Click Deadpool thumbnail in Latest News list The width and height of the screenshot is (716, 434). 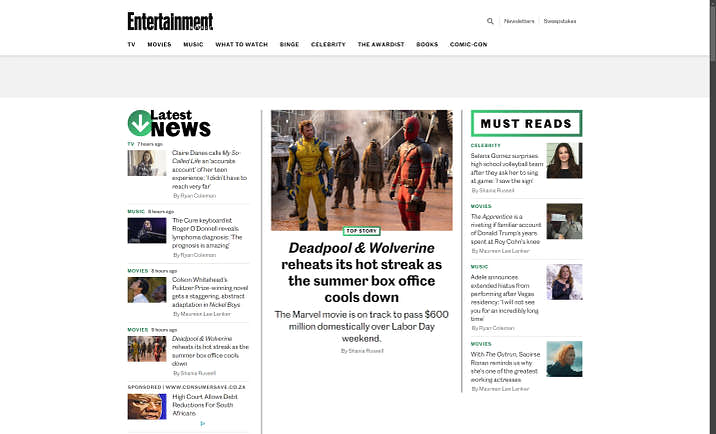click(147, 349)
